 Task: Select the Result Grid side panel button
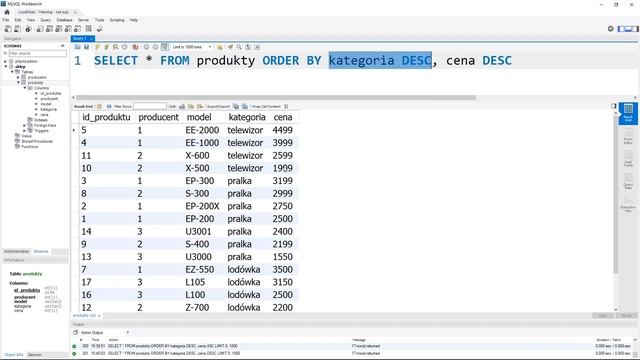click(628, 113)
